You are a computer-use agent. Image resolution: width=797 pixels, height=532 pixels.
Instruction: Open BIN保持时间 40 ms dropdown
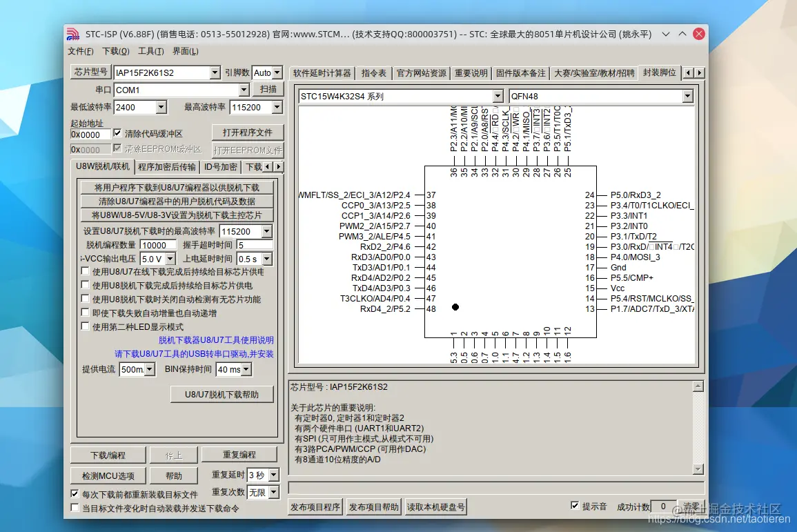click(246, 369)
